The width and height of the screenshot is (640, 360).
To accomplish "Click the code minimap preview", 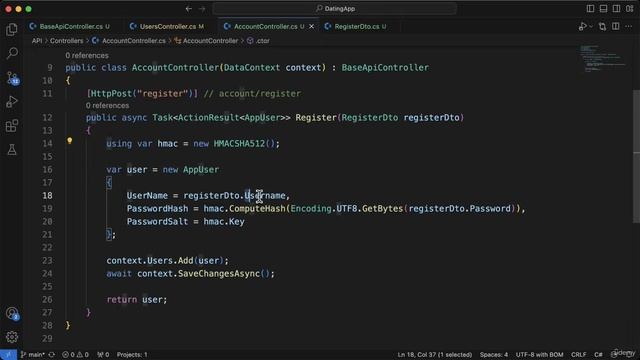I will [603, 59].
